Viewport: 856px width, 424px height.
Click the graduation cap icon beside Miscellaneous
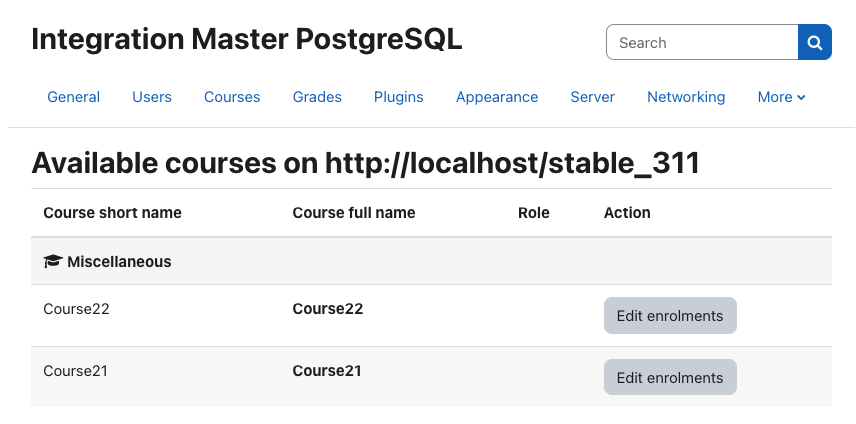click(53, 262)
